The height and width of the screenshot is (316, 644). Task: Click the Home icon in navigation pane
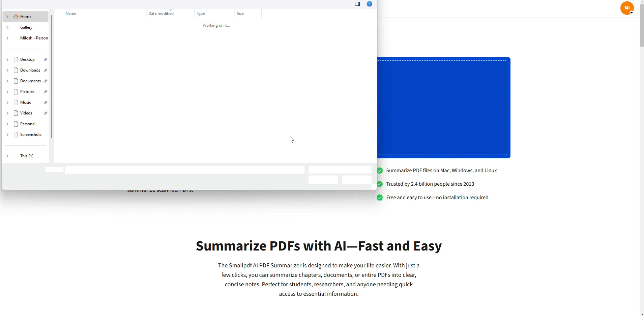pos(16,16)
